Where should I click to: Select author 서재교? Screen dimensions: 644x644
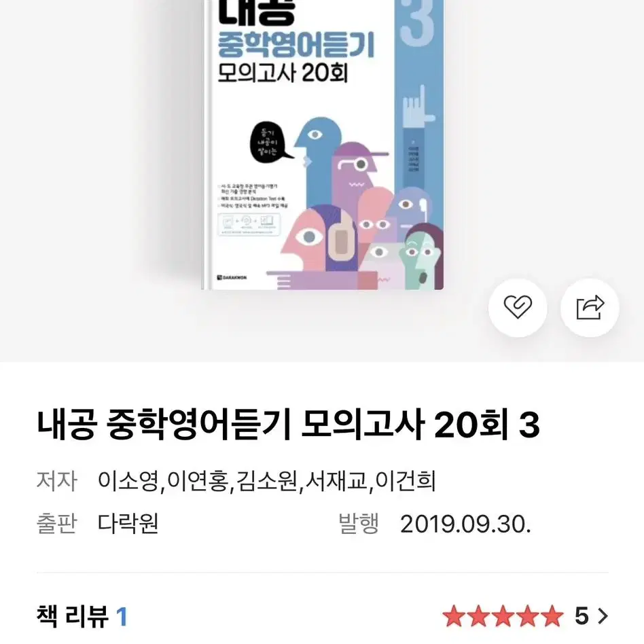pyautogui.click(x=336, y=480)
